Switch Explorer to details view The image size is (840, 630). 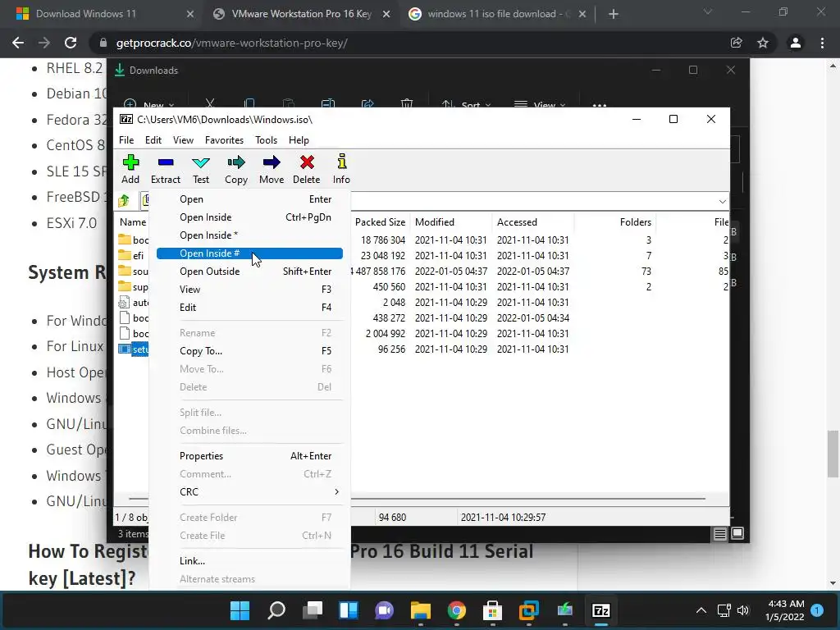(x=720, y=533)
